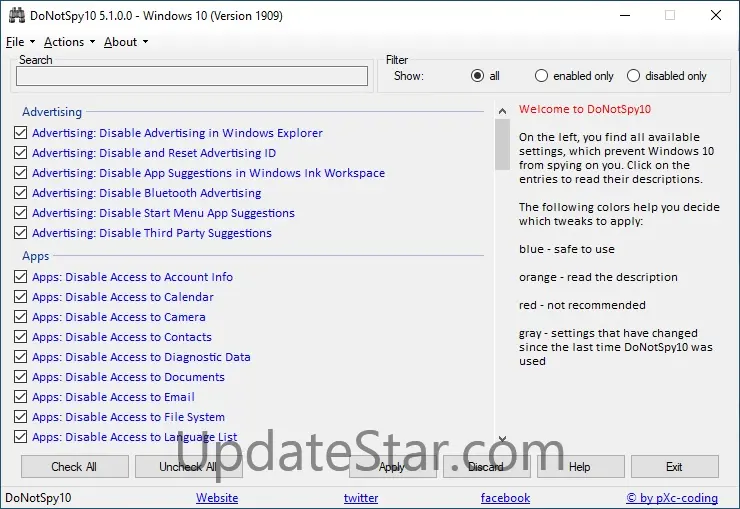The image size is (740, 509).
Task: Toggle Disable Access to Language List
Action: coord(20,437)
